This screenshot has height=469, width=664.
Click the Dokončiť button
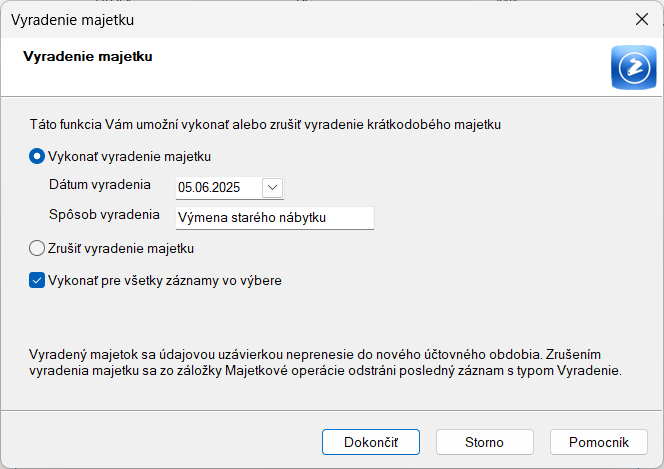coord(371,442)
